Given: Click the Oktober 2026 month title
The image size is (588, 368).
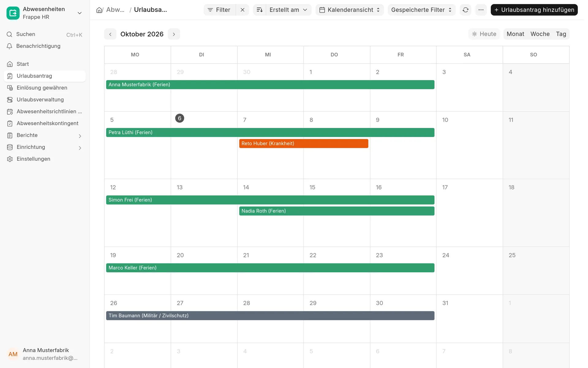Looking at the screenshot, I should coord(142,34).
